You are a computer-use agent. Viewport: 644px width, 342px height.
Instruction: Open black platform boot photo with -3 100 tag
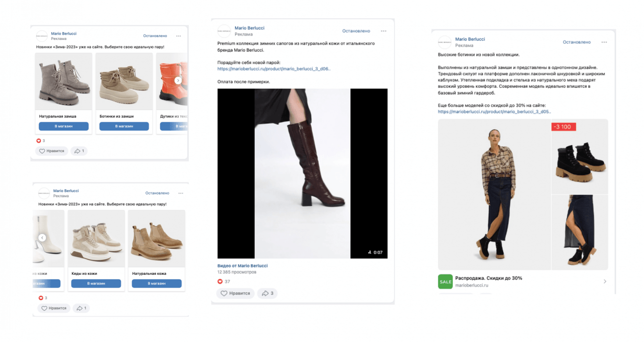pos(580,156)
